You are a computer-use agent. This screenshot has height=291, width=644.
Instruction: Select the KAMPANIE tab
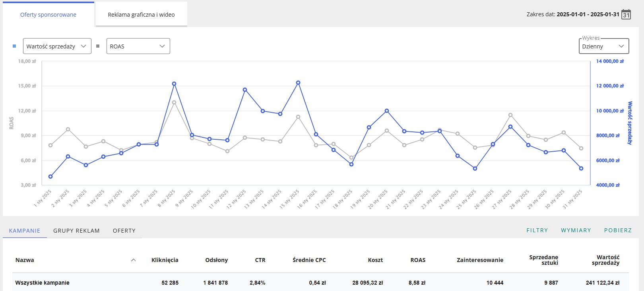(x=25, y=231)
